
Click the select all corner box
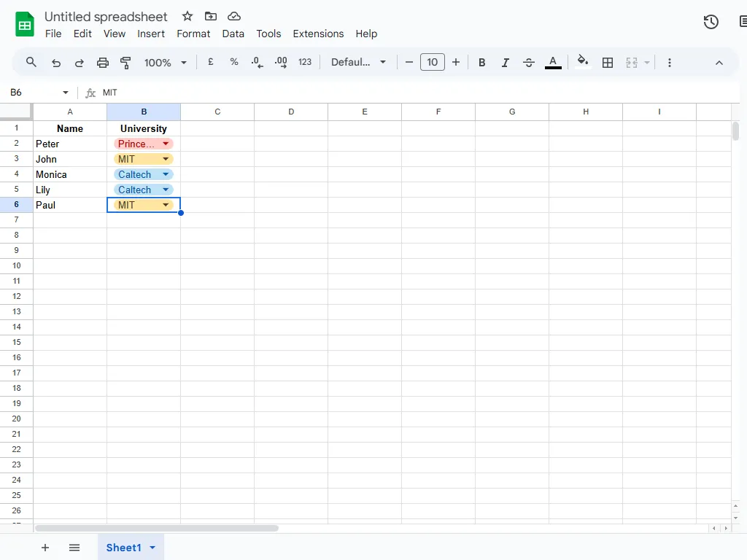coord(16,112)
